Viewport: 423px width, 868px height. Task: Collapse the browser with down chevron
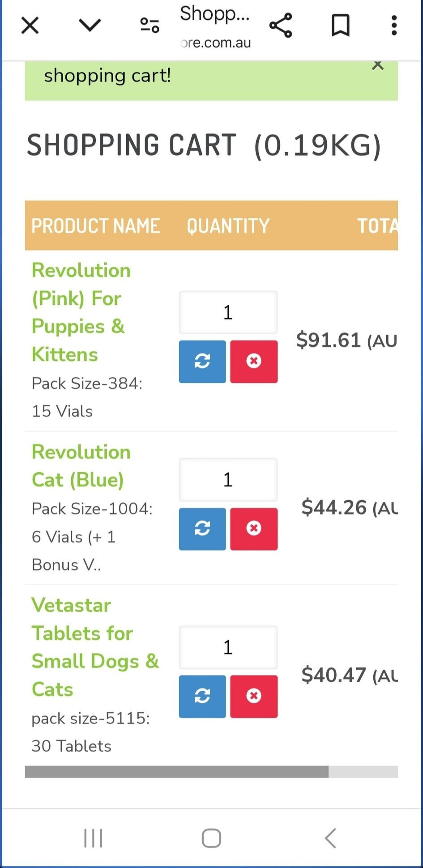[x=90, y=26]
